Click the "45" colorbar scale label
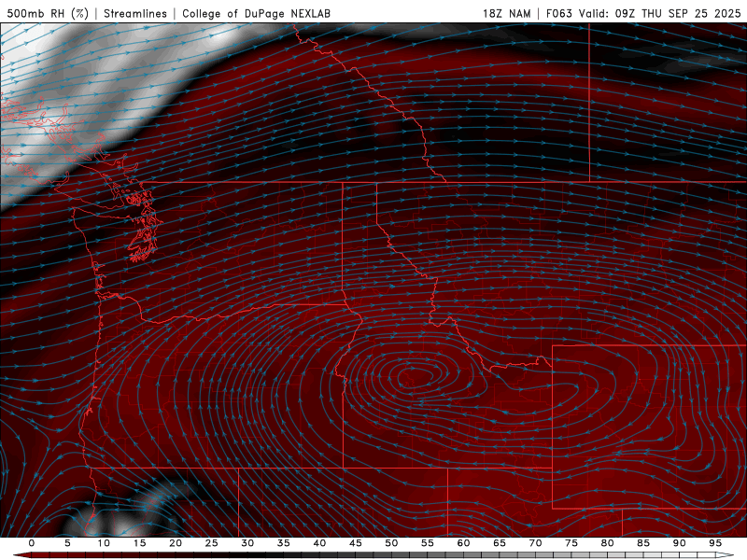This screenshot has height=560, width=747. coord(356,543)
